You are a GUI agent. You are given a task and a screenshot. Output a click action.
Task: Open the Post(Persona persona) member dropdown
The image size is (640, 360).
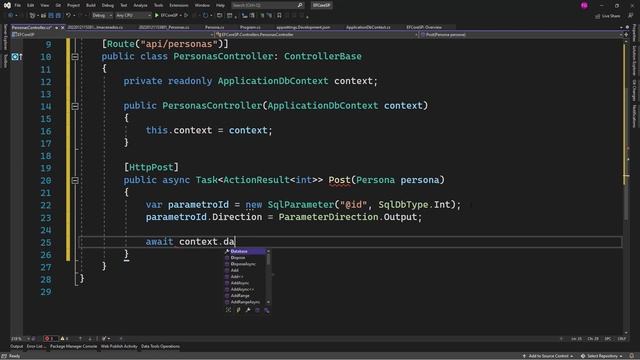521,35
